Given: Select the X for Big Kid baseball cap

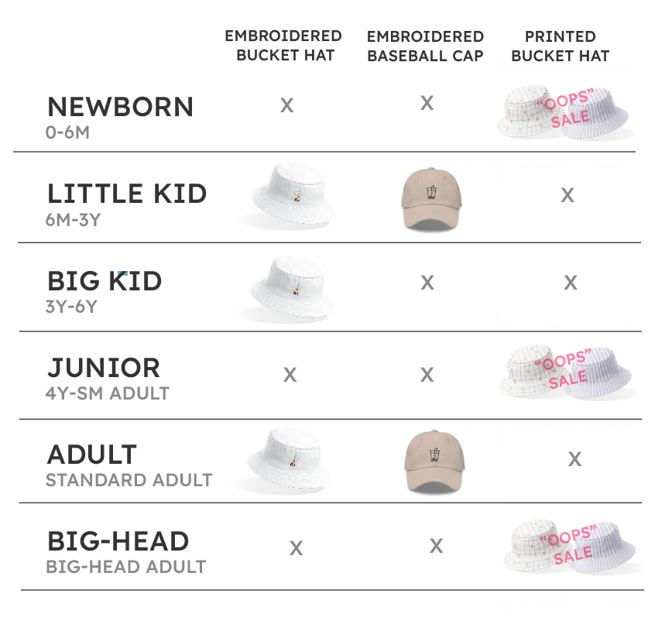Looking at the screenshot, I should (427, 283).
